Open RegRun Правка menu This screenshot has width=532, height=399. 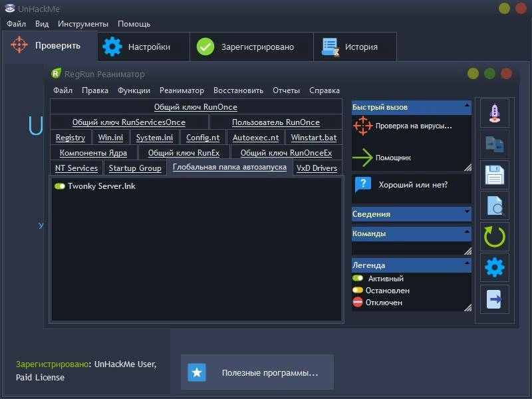(x=95, y=90)
